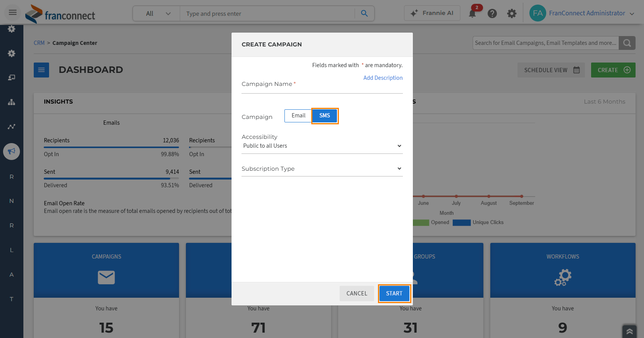Open SCHEDULE VIEW
644x338 pixels.
[x=551, y=70]
